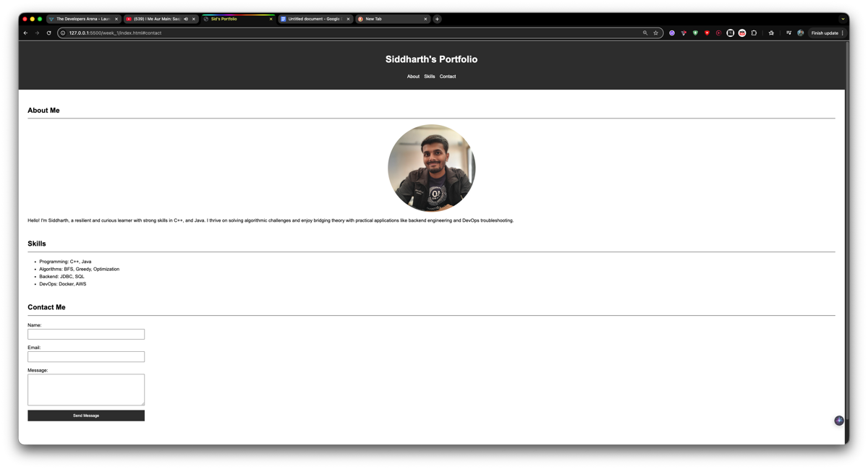Screen dimensions: 868x469
Task: Switch to the Untitled document tab
Action: coord(315,19)
